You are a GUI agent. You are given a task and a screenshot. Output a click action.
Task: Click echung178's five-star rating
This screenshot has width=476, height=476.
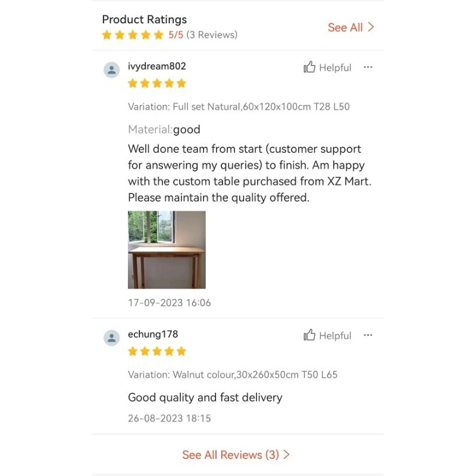157,351
